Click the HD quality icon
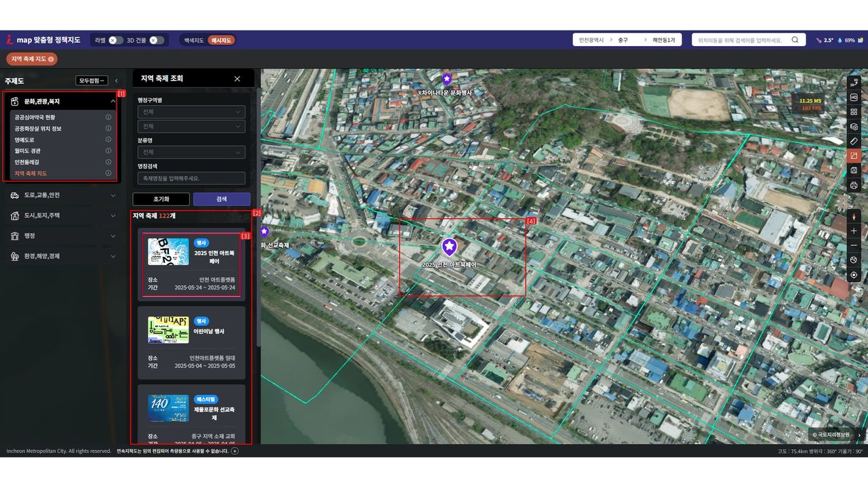The width and height of the screenshot is (868, 488). 854,98
